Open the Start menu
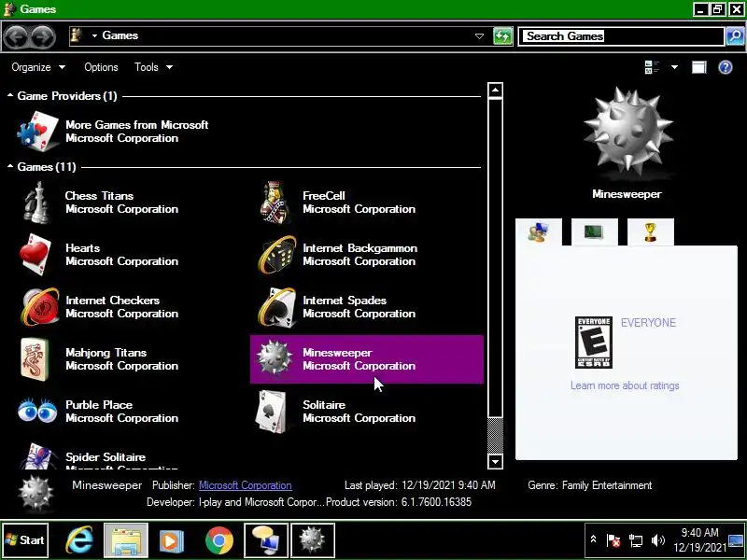Viewport: 747px width, 560px height. (25, 540)
